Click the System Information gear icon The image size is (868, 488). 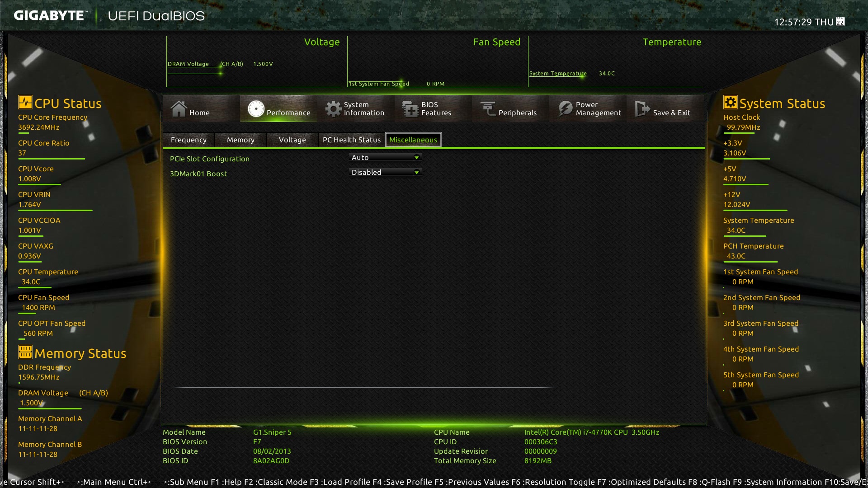(333, 109)
